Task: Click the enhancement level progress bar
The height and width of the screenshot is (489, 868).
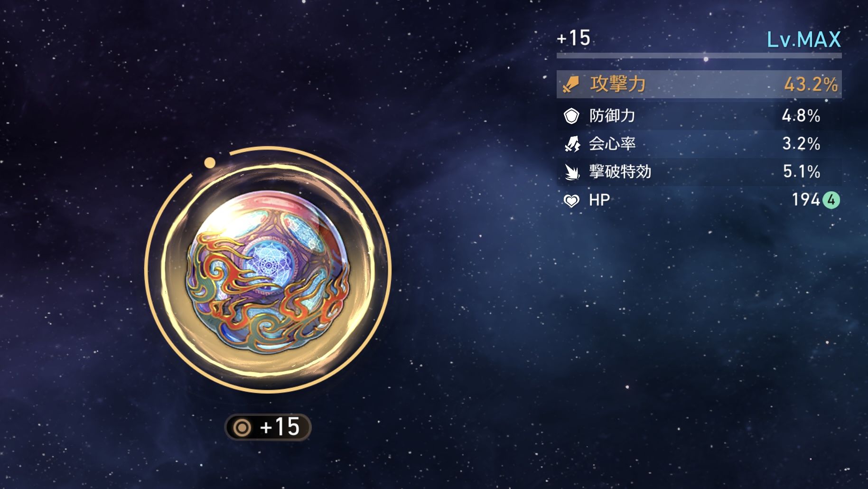Action: pos(699,56)
